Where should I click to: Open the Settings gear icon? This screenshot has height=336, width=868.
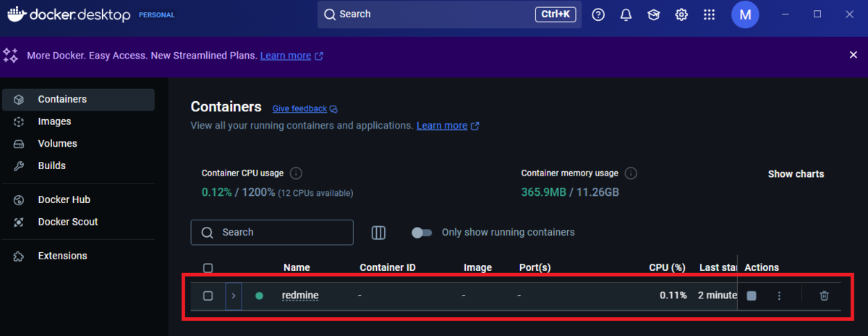tap(681, 14)
